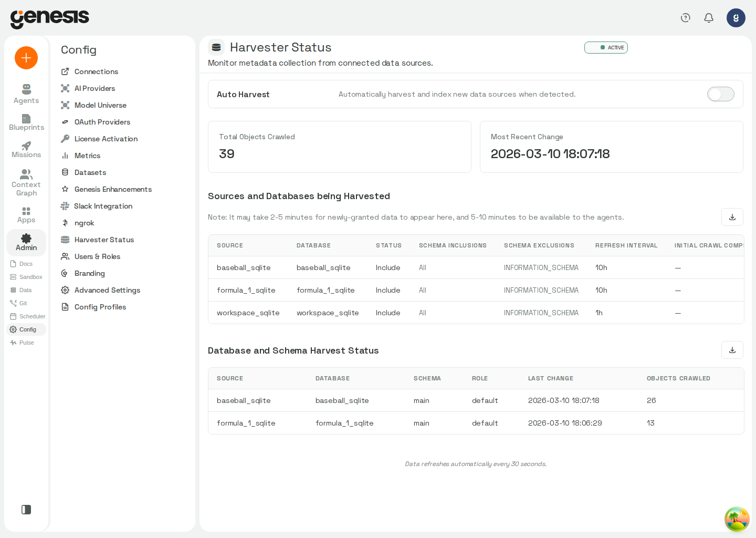Toggle the Auto Harvest switch
Viewport: 756px width, 538px height.
tap(721, 94)
